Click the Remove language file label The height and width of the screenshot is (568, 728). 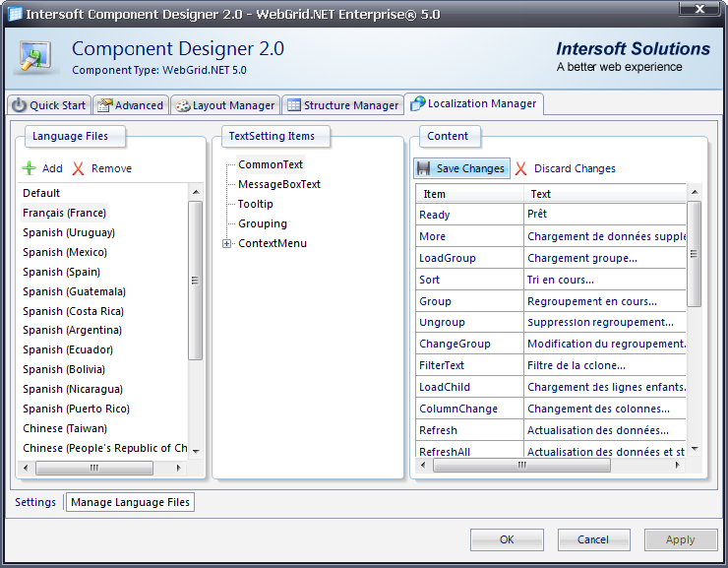[111, 168]
